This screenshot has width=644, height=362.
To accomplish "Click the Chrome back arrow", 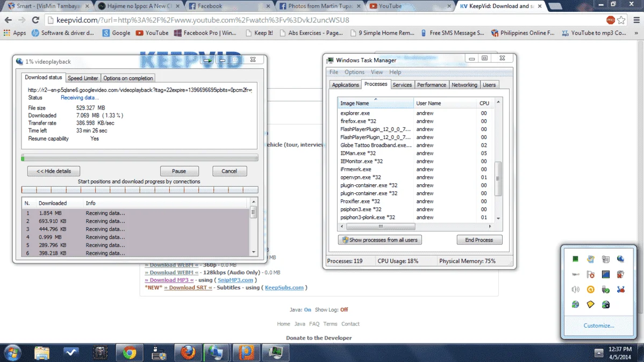I will (x=8, y=20).
